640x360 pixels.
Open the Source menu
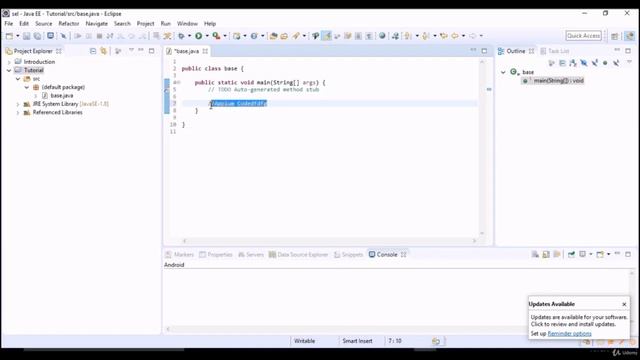click(x=44, y=24)
